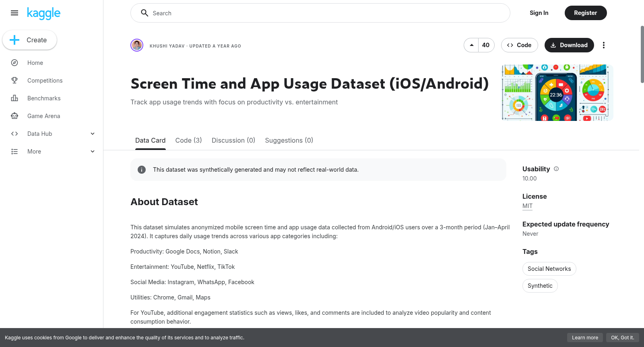This screenshot has width=644, height=347.
Task: Click the Social Networks tag
Action: pyautogui.click(x=549, y=269)
